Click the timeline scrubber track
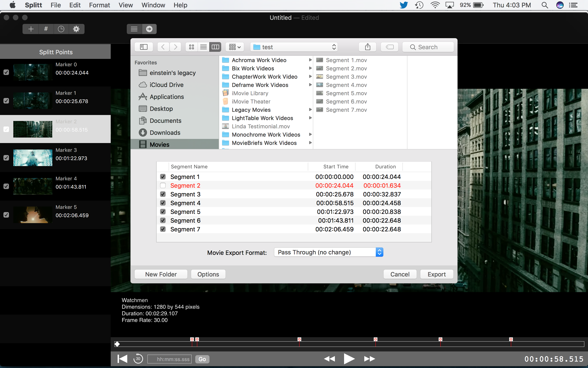Image resolution: width=588 pixels, height=368 pixels. point(349,344)
